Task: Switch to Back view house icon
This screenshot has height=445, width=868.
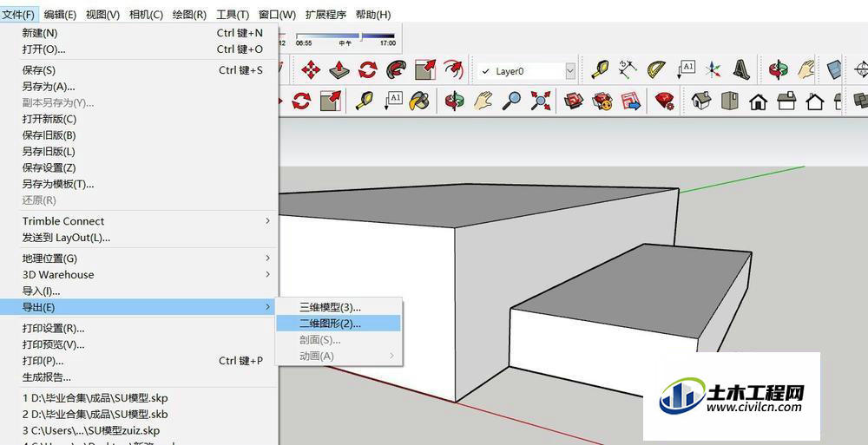Action: [x=815, y=101]
